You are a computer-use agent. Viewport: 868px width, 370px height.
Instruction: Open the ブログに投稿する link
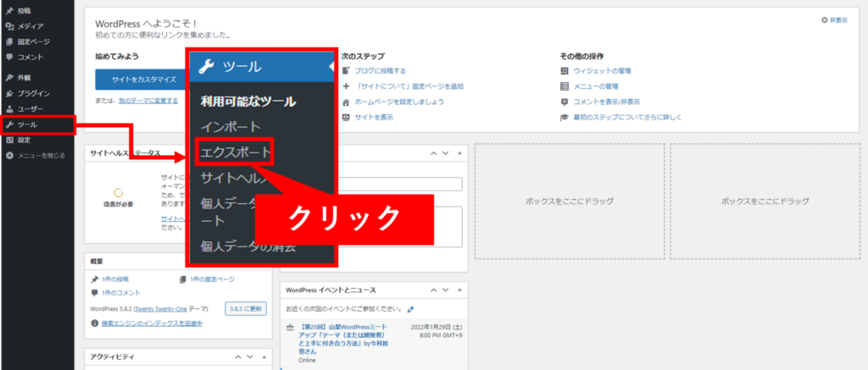380,71
